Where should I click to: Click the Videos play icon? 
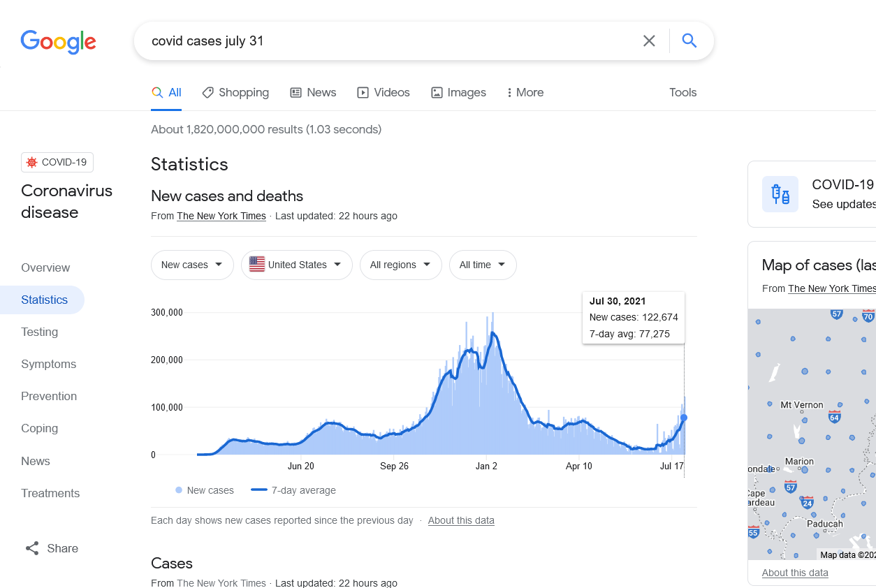pyautogui.click(x=363, y=92)
